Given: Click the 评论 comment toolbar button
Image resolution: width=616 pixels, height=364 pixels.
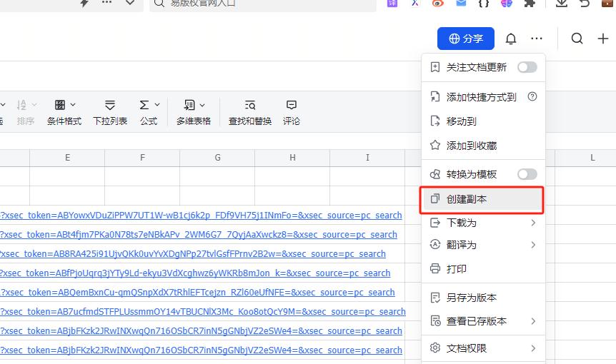Looking at the screenshot, I should click(291, 112).
